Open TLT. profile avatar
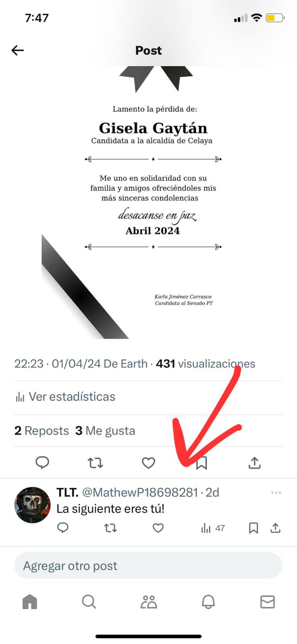The width and height of the screenshot is (297, 644). pos(33,505)
